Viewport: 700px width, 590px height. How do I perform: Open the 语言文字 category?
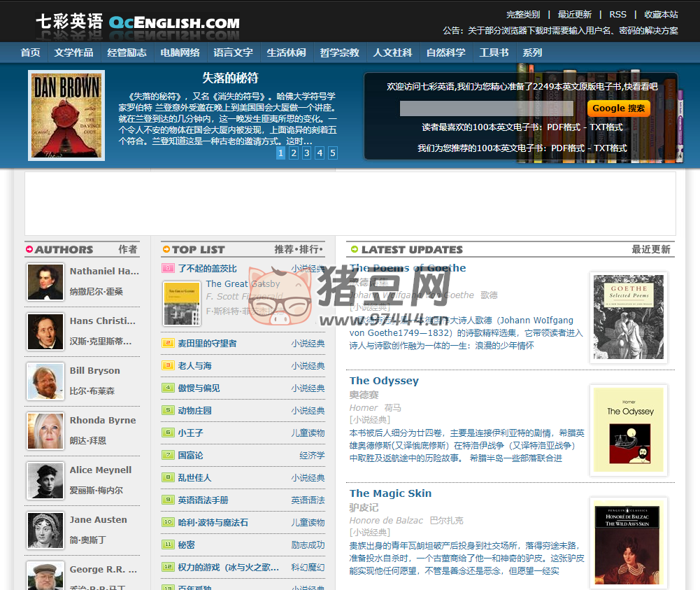233,52
